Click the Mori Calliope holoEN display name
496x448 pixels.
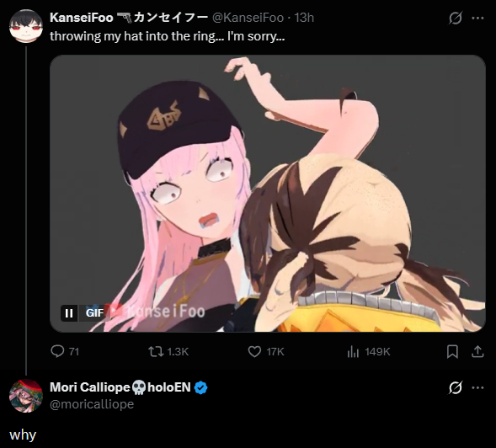(120, 387)
